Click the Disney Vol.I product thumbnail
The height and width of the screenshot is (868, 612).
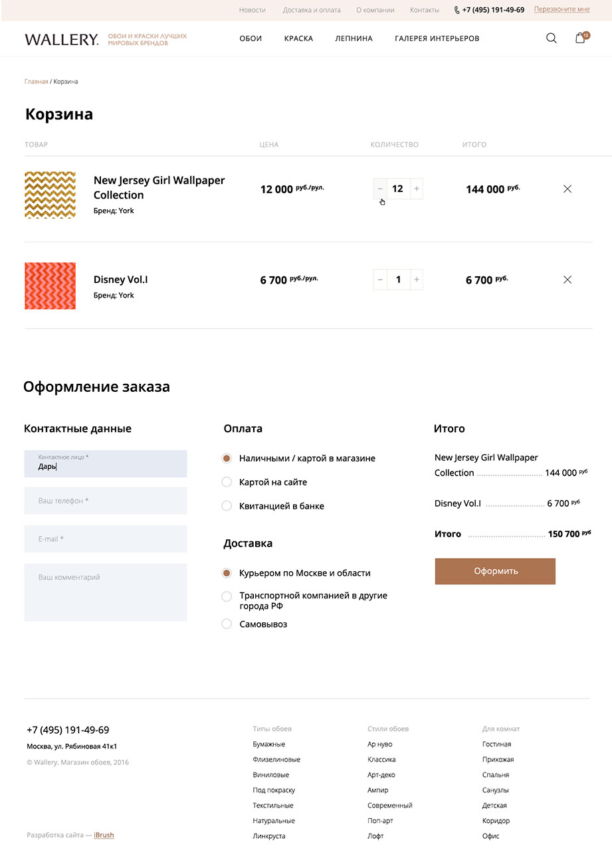click(x=50, y=286)
